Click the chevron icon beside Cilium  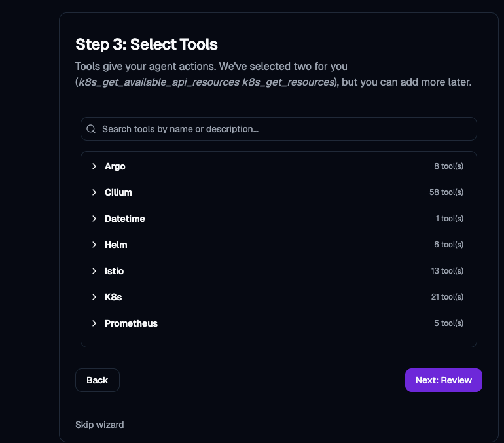coord(94,192)
